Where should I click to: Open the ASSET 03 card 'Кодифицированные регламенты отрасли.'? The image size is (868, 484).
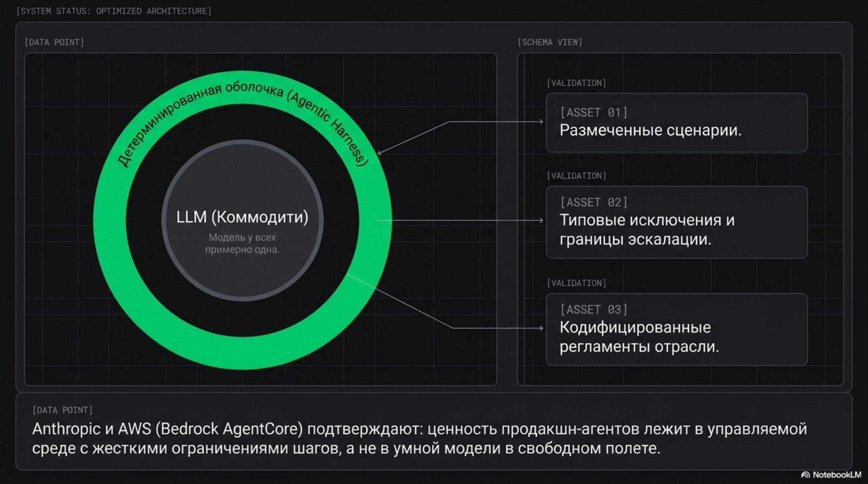pos(677,329)
